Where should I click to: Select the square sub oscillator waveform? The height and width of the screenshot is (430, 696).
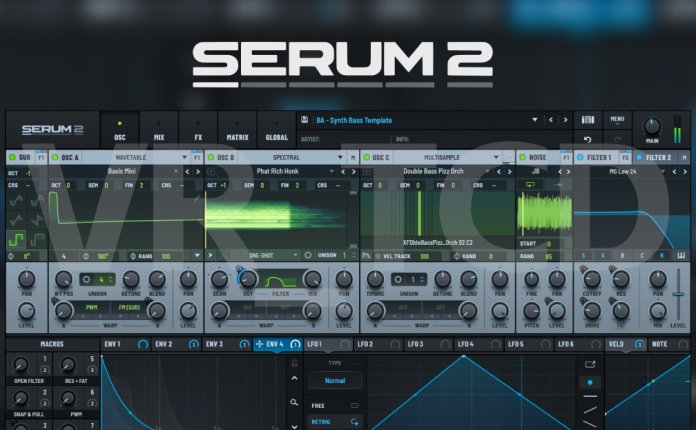click(16, 239)
